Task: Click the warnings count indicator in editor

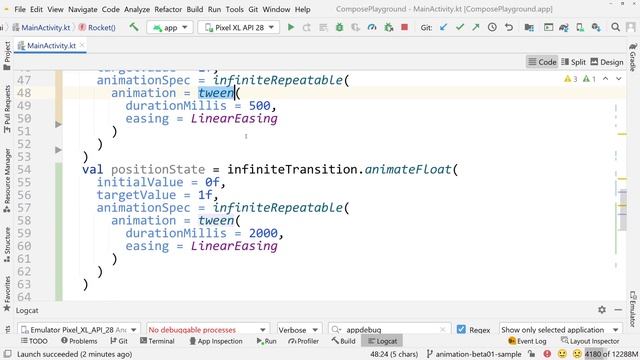Action: [571, 79]
